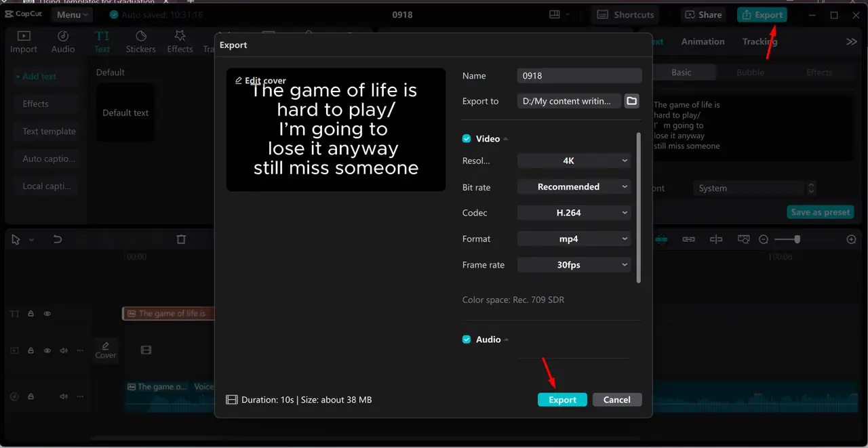This screenshot has height=448, width=868.
Task: Hide the video track with eye icon
Action: click(x=47, y=350)
